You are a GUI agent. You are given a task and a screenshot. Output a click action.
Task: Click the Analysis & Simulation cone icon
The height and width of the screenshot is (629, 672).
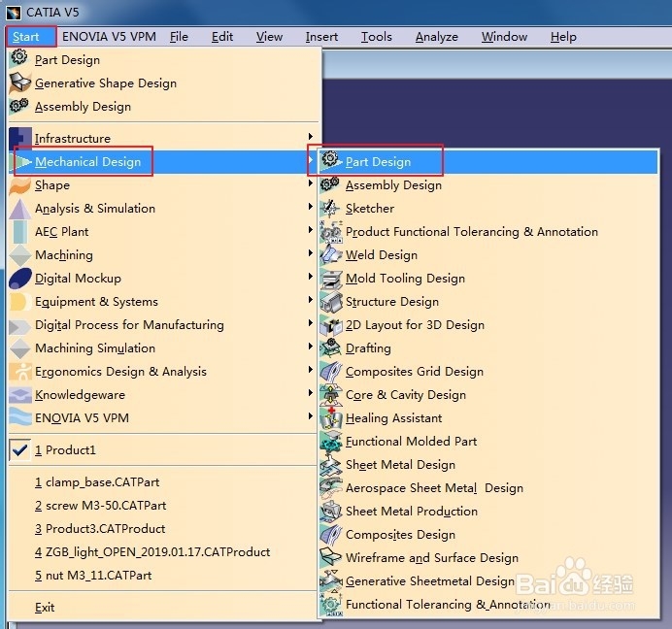tap(20, 209)
